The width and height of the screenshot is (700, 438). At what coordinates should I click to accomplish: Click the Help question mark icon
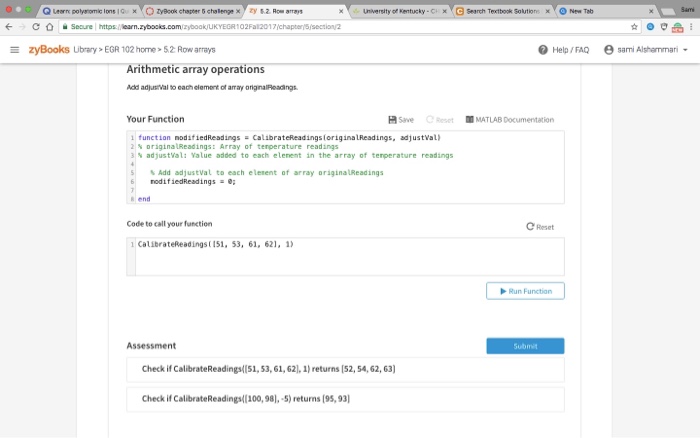(543, 50)
